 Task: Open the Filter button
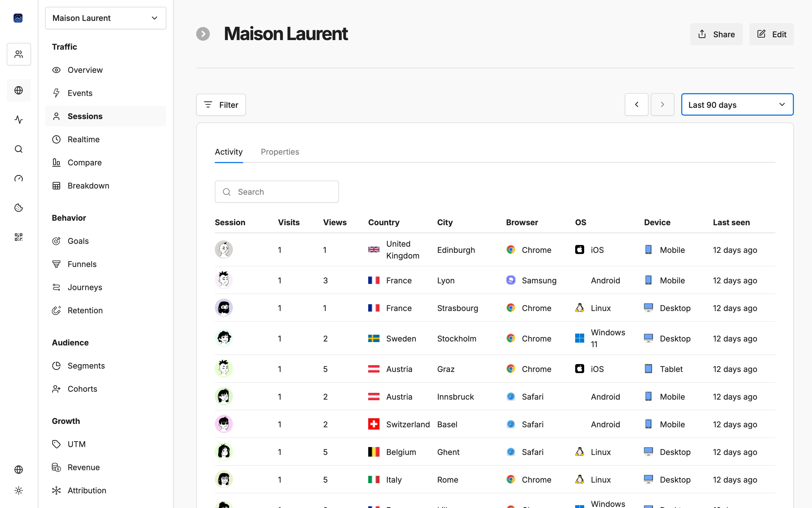point(221,105)
